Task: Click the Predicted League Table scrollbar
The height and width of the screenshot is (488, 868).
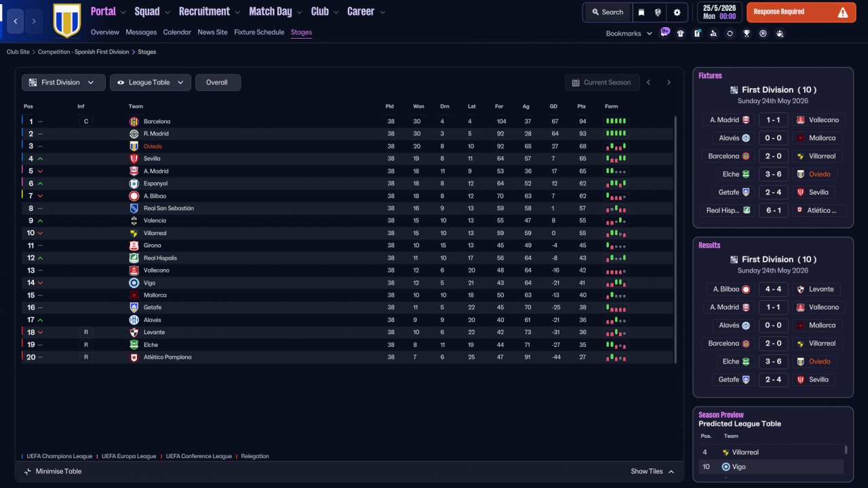Action: (846, 450)
